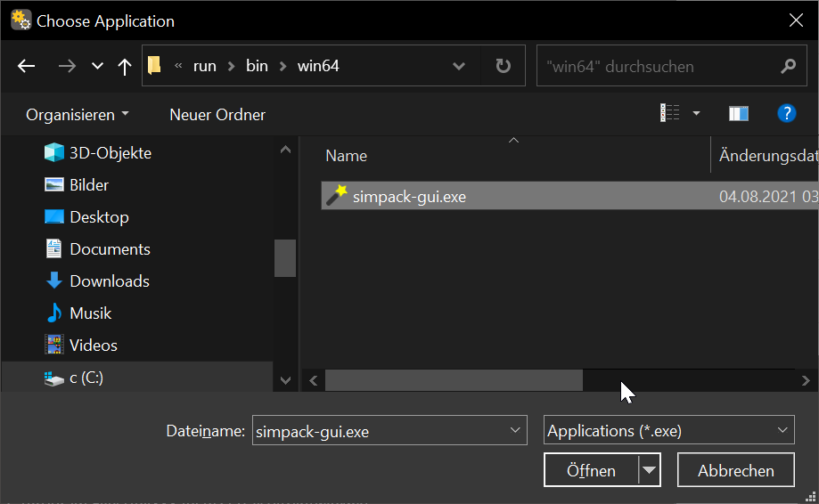Click the Dateiname text field

(389, 430)
